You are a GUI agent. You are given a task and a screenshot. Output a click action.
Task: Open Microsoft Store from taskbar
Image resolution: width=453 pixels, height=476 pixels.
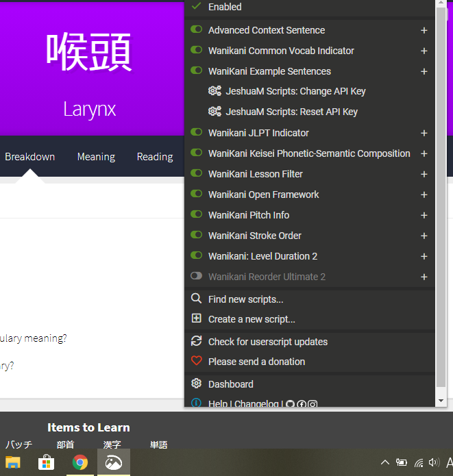[46, 462]
